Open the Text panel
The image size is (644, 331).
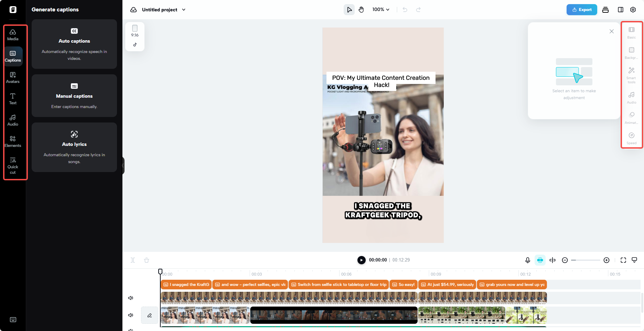pyautogui.click(x=13, y=99)
